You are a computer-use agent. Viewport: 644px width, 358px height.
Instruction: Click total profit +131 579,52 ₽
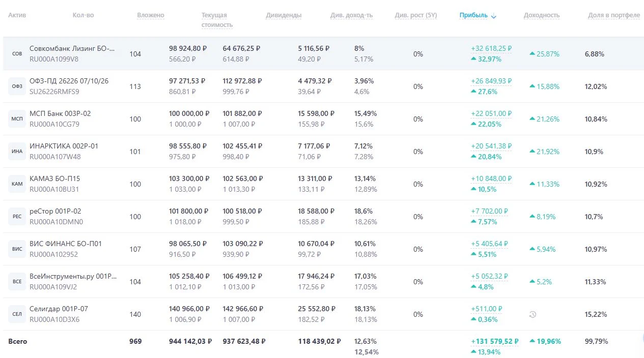tap(495, 341)
